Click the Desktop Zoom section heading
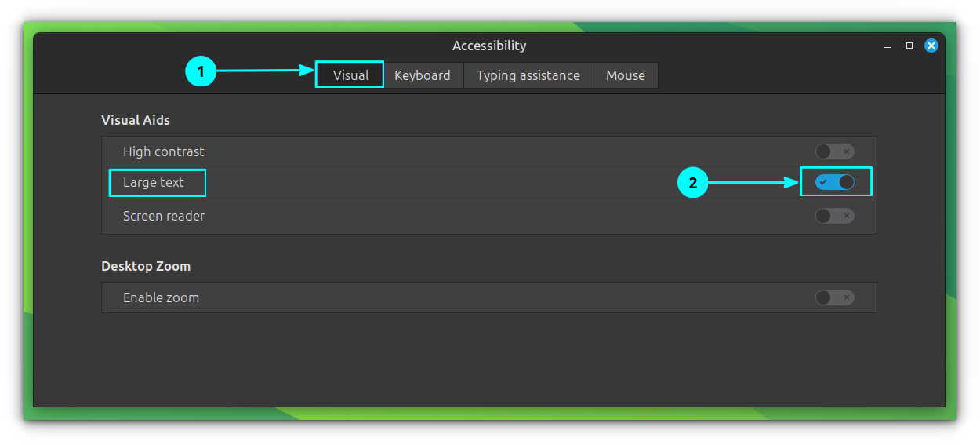Screen dimensions: 980x445 point(146,266)
